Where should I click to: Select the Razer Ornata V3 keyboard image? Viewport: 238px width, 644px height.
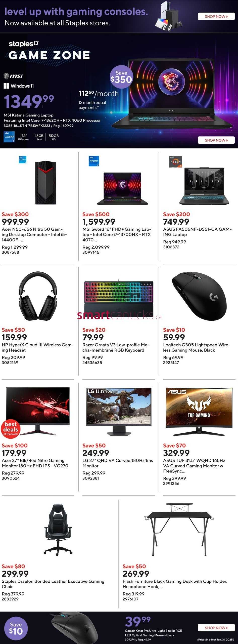119,296
